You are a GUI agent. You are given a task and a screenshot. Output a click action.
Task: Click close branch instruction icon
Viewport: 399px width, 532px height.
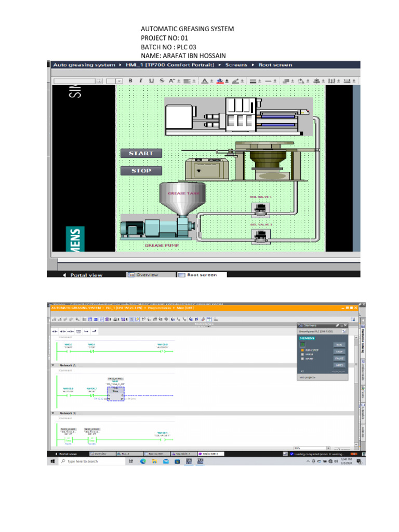(95, 331)
